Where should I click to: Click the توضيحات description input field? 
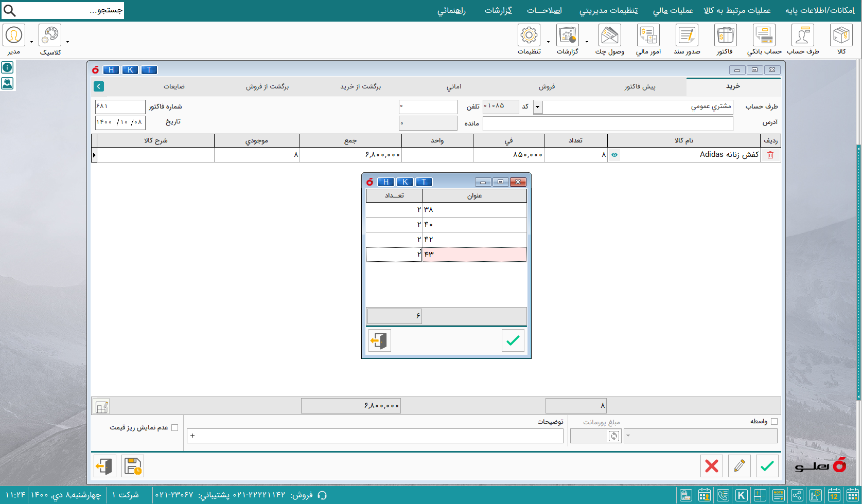375,436
